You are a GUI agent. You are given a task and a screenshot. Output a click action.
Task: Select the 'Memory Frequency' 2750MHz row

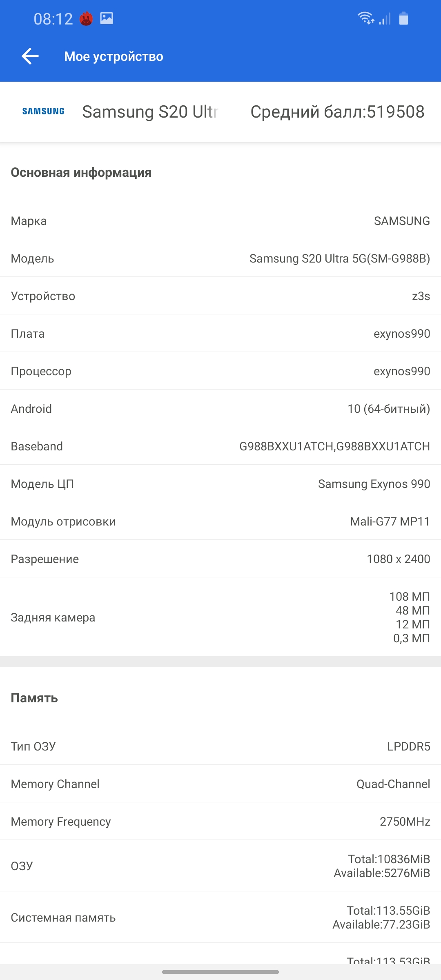(x=220, y=822)
